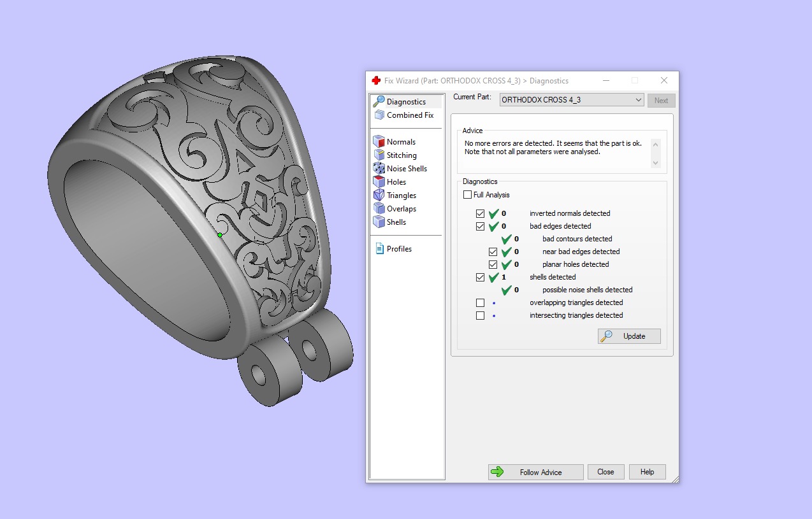Open the Current Part dropdown
The image size is (812, 519).
click(572, 100)
